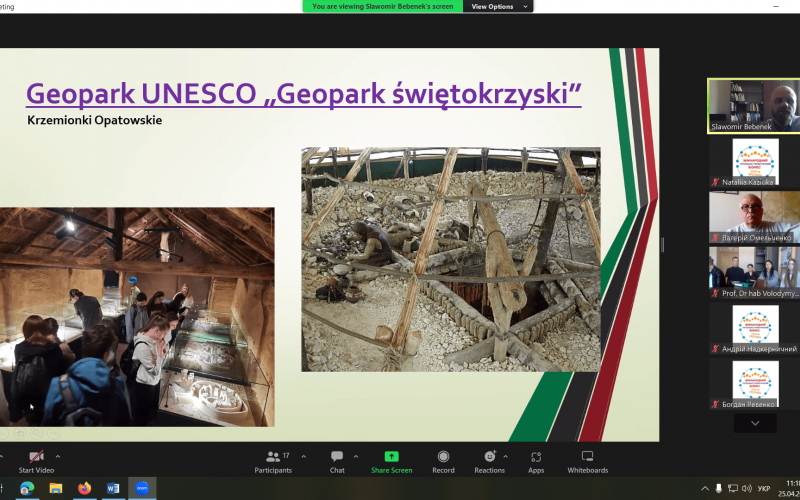Click the green Share Screen button
Viewport: 800px width, 500px height.
pos(391,462)
